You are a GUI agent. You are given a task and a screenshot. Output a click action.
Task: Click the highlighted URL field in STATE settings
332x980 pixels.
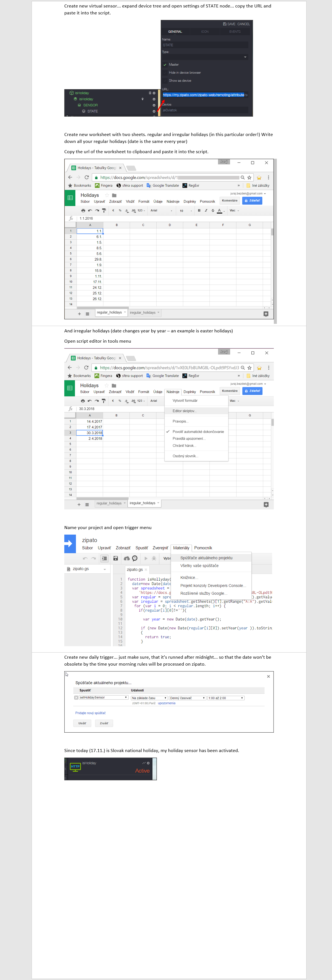pyautogui.click(x=203, y=95)
